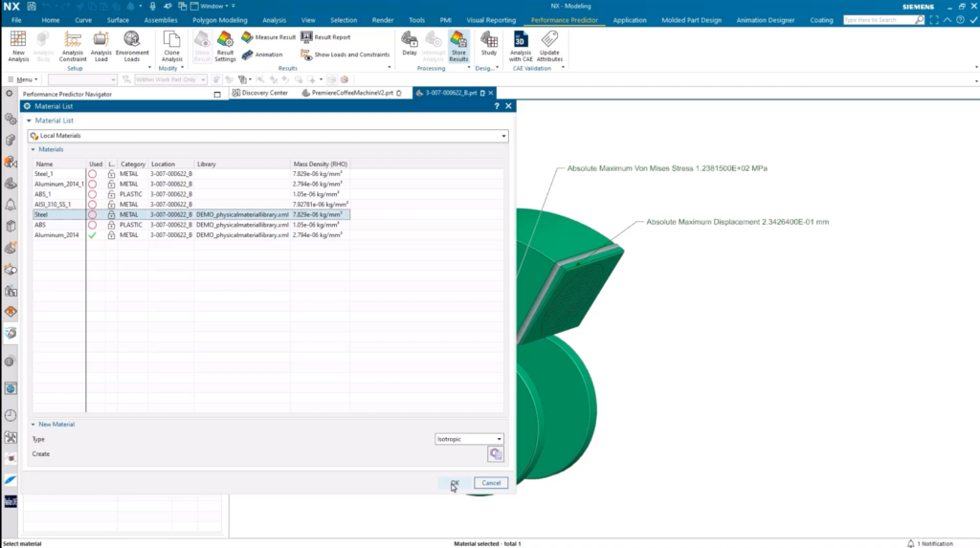Viewport: 980px width, 548px height.
Task: Open the PremiereCoffeeMachineV2.prt document tab
Action: [352, 93]
